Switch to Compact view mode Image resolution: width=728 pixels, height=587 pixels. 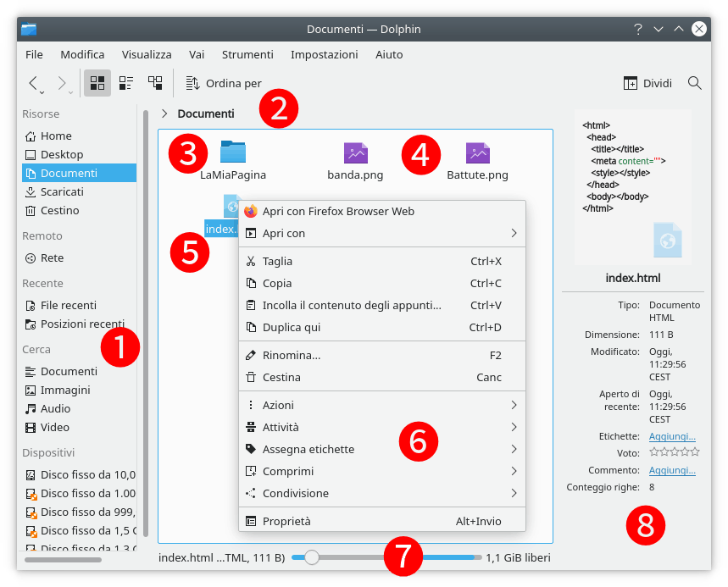click(x=126, y=83)
